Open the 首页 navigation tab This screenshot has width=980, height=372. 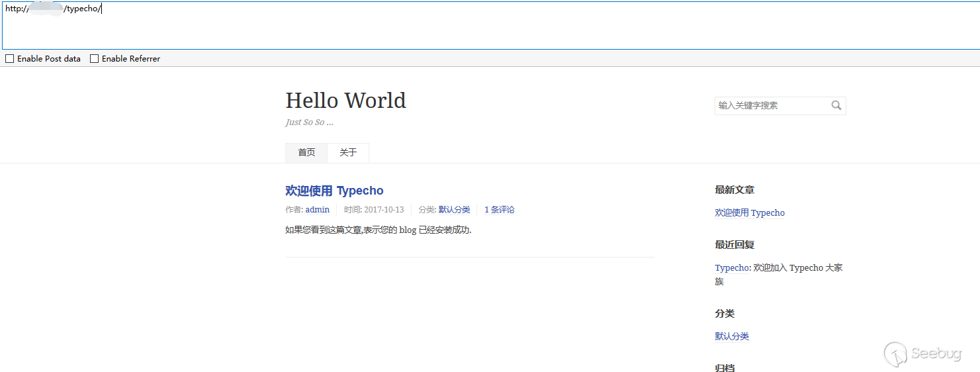pyautogui.click(x=306, y=153)
